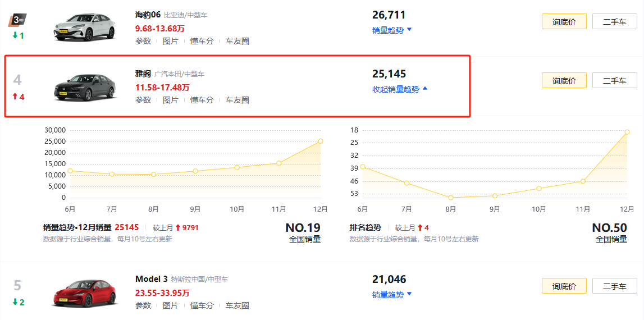
Task: Expand 销量趋势 for Model 3
Action: (x=391, y=295)
